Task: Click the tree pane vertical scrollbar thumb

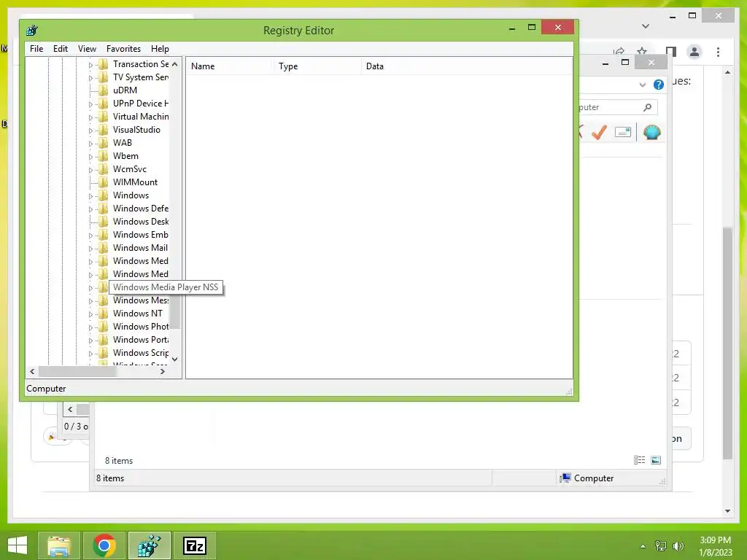Action: coord(175,311)
